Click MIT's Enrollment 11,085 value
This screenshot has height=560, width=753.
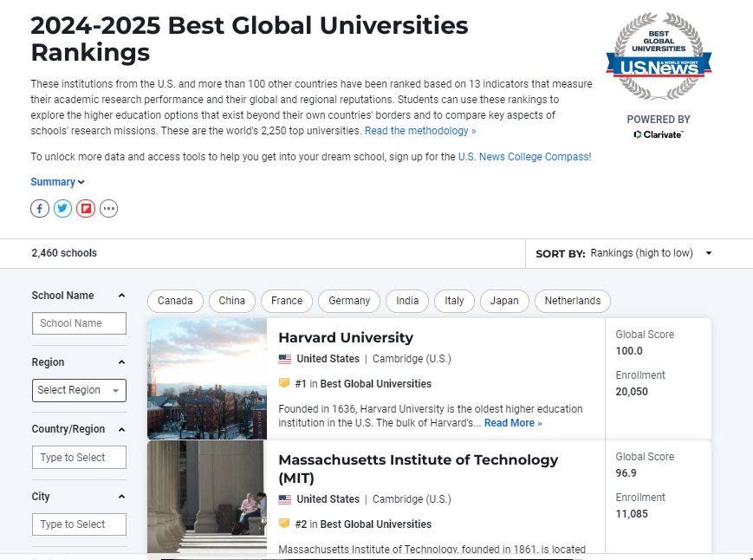point(632,514)
